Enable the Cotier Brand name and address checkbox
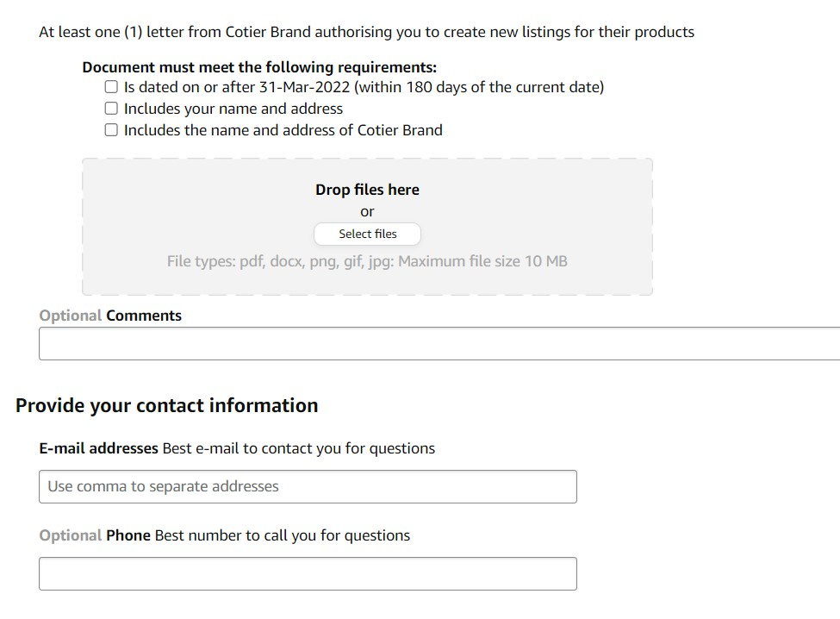 (x=111, y=130)
